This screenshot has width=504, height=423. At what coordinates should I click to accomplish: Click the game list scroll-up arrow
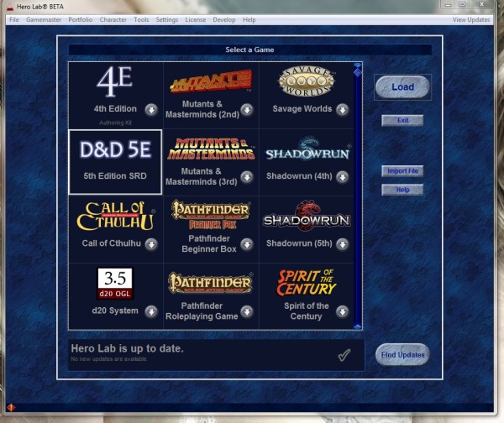point(358,65)
